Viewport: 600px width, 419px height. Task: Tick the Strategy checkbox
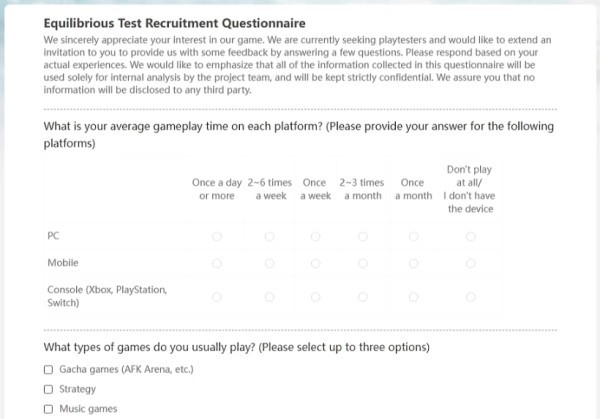point(49,389)
